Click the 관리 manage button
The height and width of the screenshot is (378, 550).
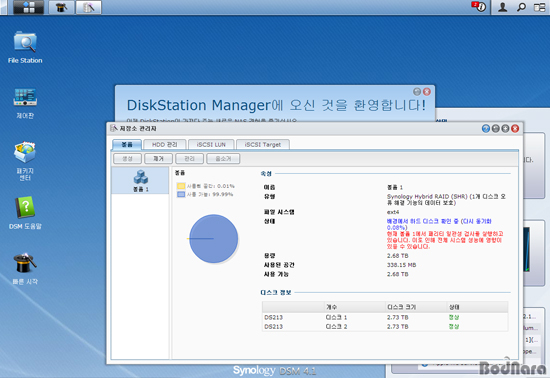[189, 159]
